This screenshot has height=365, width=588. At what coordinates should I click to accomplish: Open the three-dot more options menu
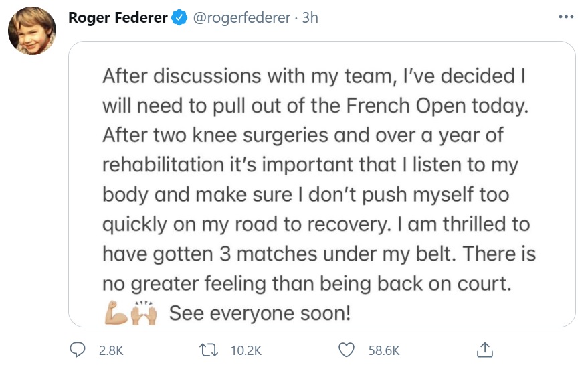click(566, 17)
